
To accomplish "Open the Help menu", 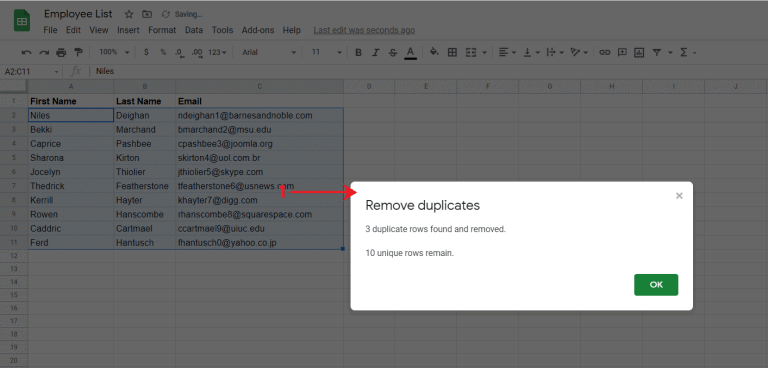I will tap(291, 30).
